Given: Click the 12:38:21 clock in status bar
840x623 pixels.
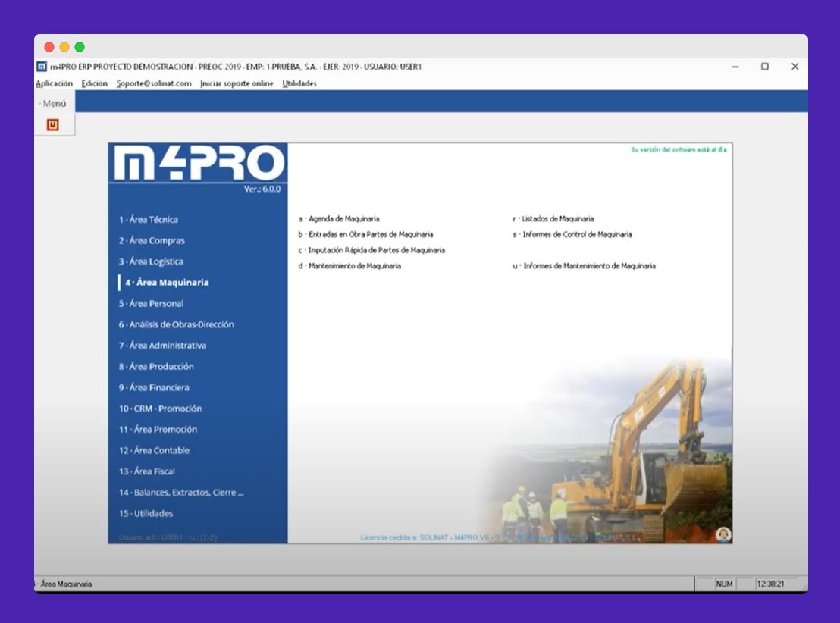Looking at the screenshot, I should tap(770, 584).
